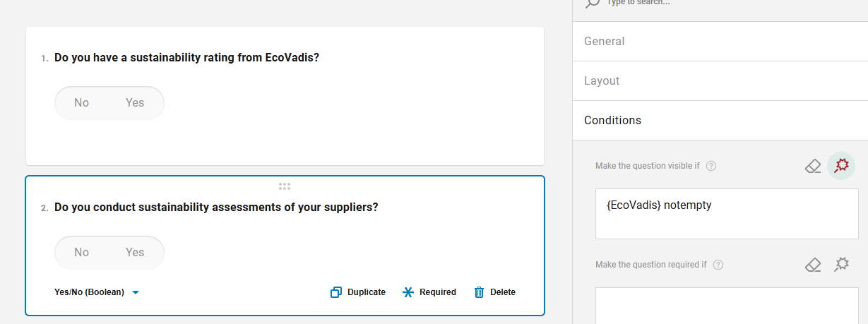
Task: Delete question 2 with the trash icon
Action: point(479,292)
